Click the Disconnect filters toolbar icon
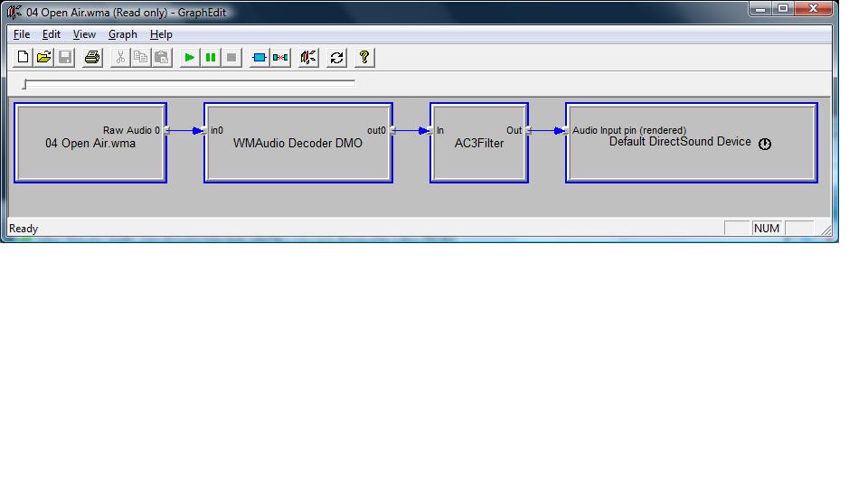868x488 pixels. coord(280,57)
